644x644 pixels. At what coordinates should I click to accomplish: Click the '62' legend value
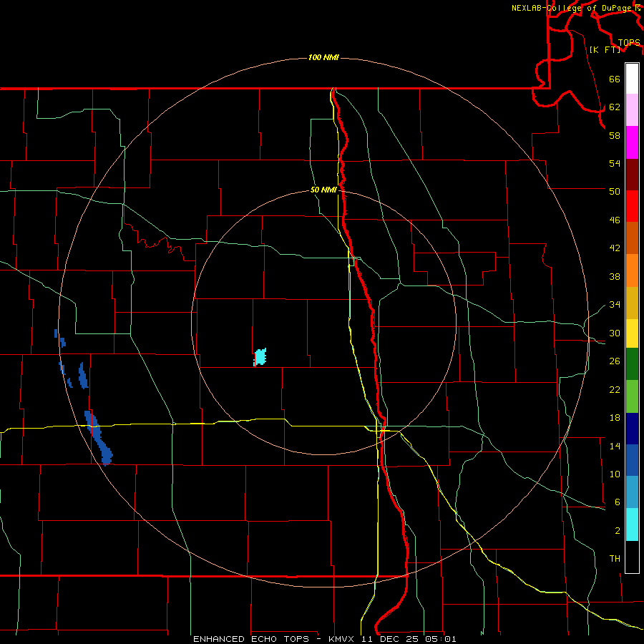[615, 107]
